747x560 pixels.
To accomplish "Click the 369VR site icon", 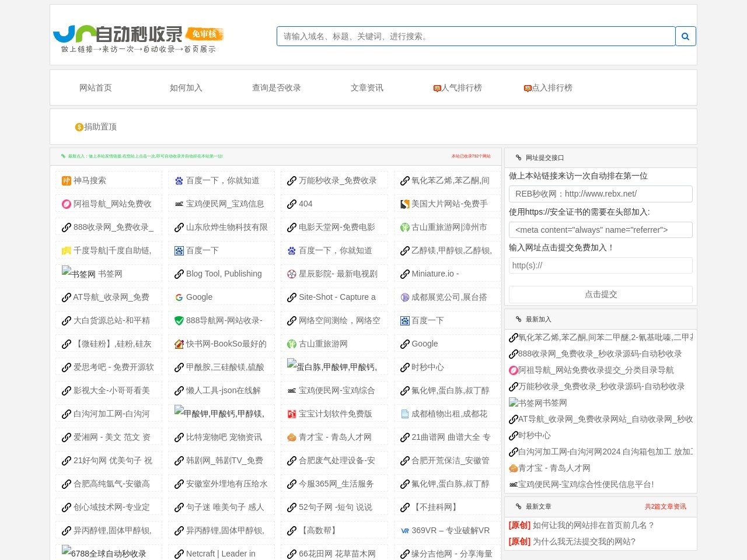I will 405,531.
